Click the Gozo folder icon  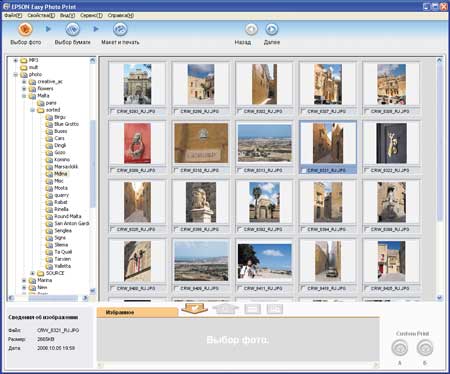point(49,152)
